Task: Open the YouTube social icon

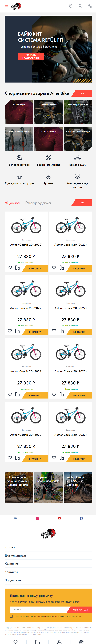Action: tap(59, 518)
